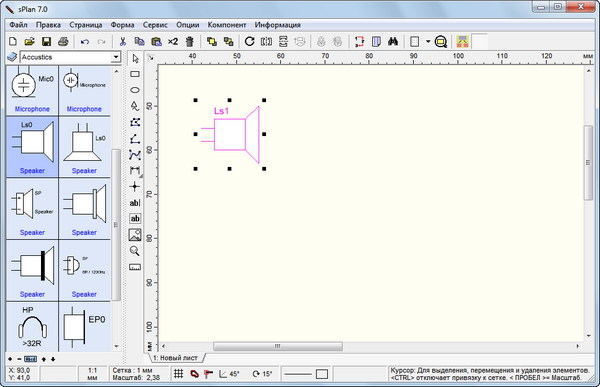Select the connection node cross tool
Viewport: 600px width, 387px height.
click(x=135, y=186)
